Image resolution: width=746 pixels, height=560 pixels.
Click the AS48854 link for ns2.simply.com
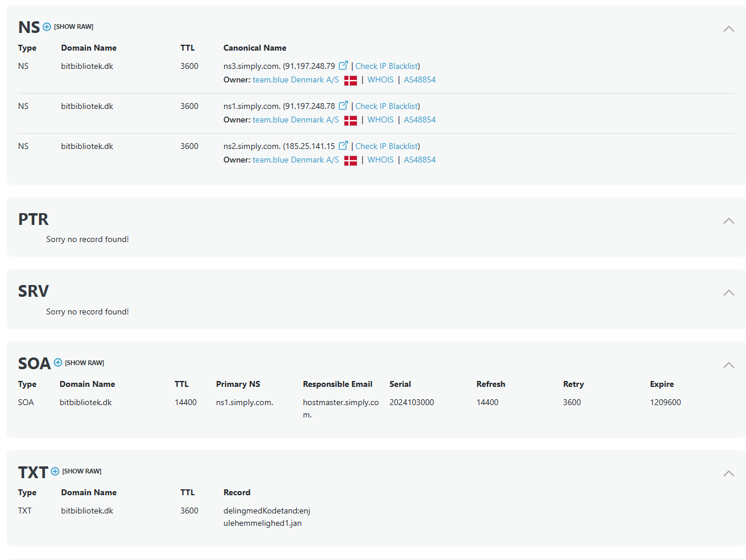pos(419,160)
